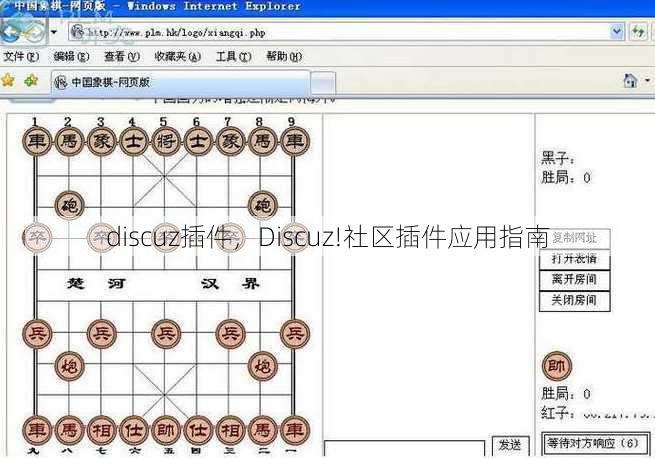Select the red general 帥 on the board

coord(166,430)
